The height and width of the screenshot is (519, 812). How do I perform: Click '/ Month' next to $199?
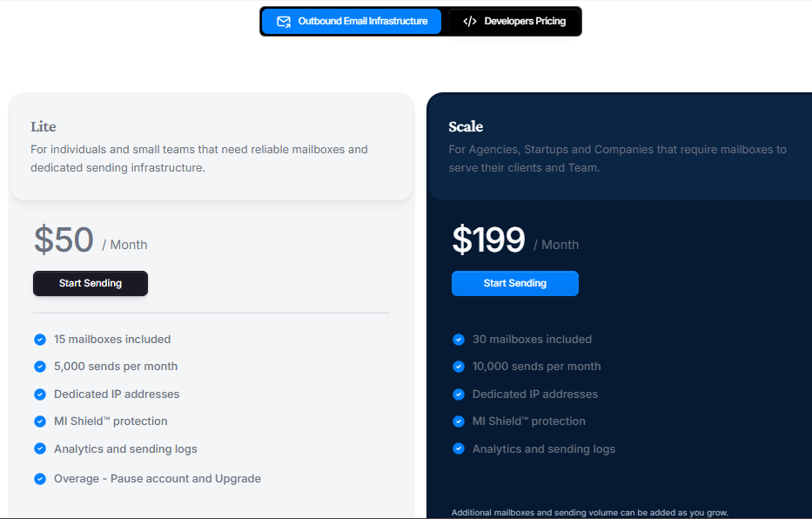556,245
